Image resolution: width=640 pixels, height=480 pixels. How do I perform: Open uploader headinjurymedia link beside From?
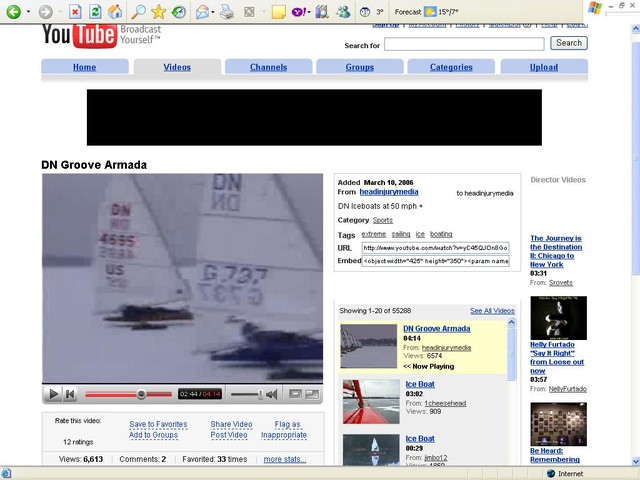pyautogui.click(x=389, y=192)
